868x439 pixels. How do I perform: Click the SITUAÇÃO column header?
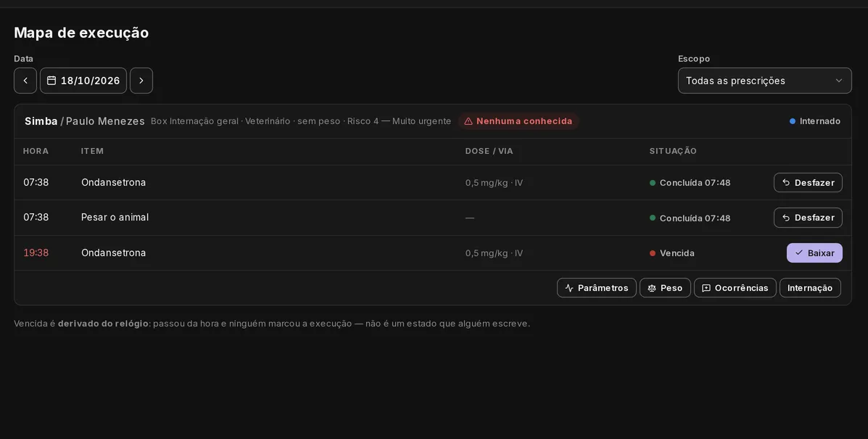point(673,151)
